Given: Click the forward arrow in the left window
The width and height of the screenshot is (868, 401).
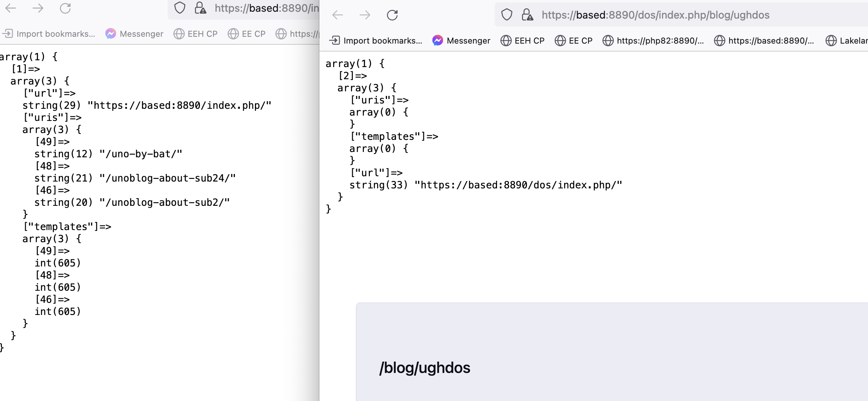Looking at the screenshot, I should (x=38, y=8).
